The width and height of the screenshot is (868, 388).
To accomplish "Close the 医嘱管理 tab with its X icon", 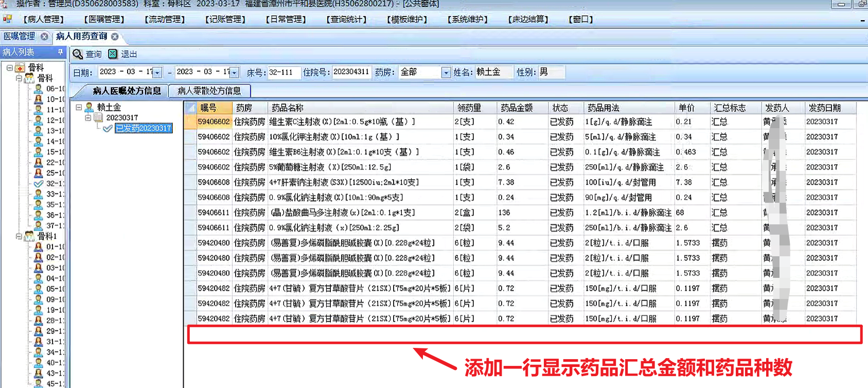I will 45,37.
